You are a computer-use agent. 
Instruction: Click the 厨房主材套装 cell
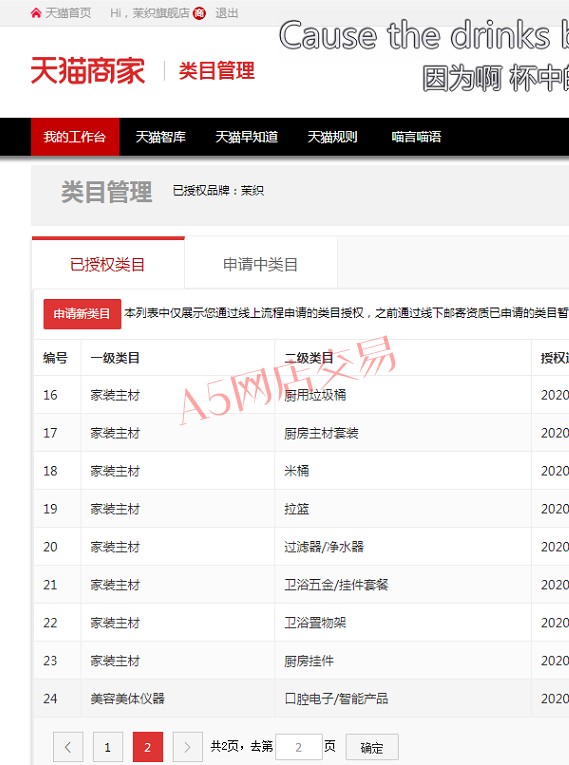322,433
